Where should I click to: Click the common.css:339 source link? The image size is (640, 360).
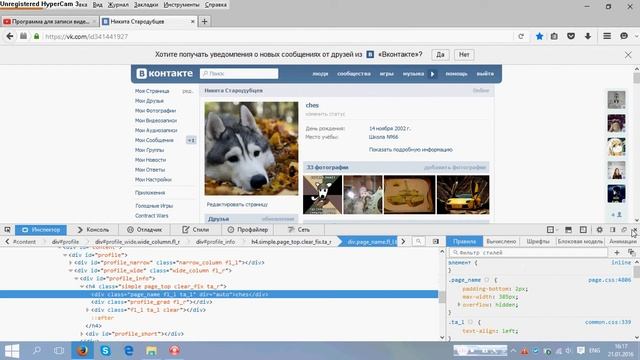point(608,322)
